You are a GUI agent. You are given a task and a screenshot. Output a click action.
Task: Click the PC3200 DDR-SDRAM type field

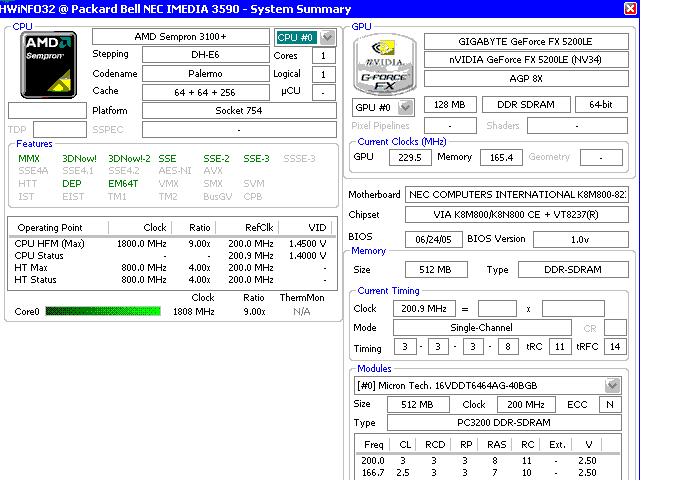504,423
